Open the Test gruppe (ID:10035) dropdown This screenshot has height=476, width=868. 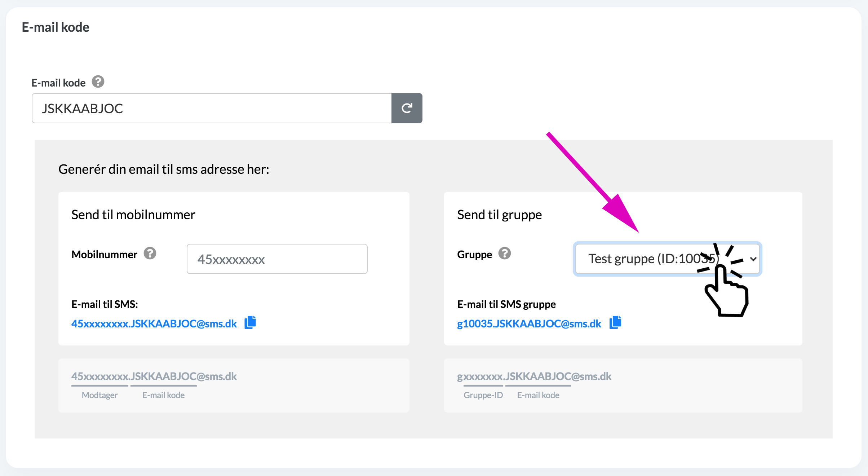(x=667, y=259)
